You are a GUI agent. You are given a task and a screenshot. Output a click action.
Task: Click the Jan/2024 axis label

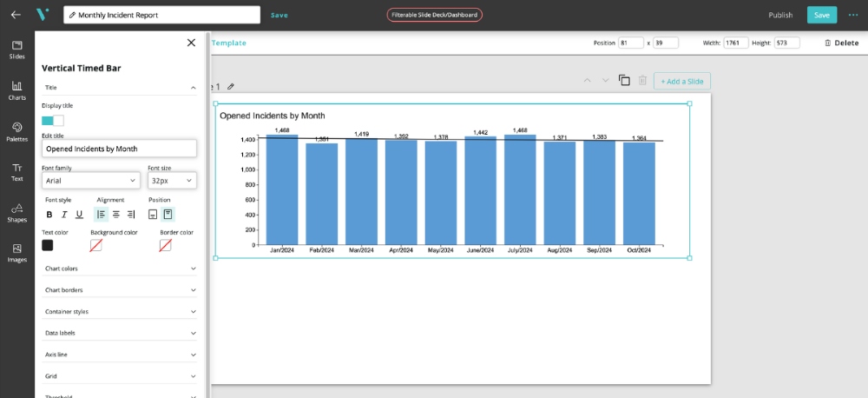(282, 250)
